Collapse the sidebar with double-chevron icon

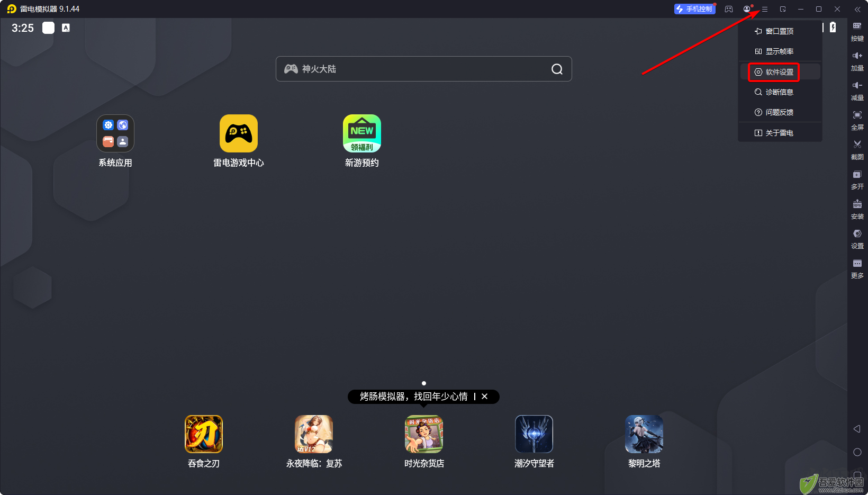point(857,9)
